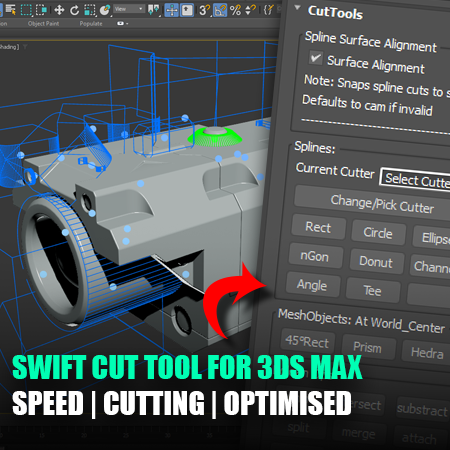
Task: Create a Channel spline cutter
Action: [430, 266]
